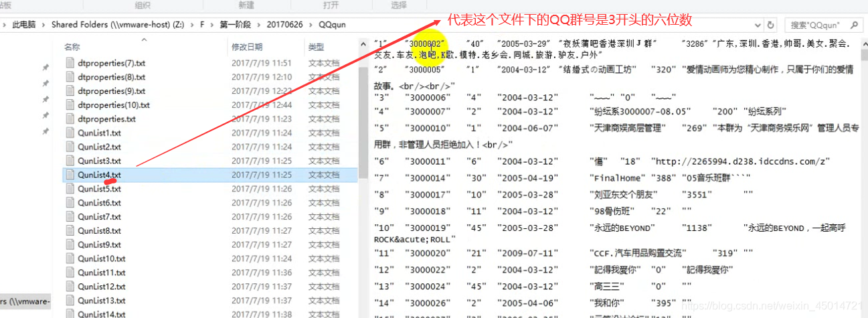
Task: Click the file icon of QunList3.txt
Action: click(x=71, y=161)
